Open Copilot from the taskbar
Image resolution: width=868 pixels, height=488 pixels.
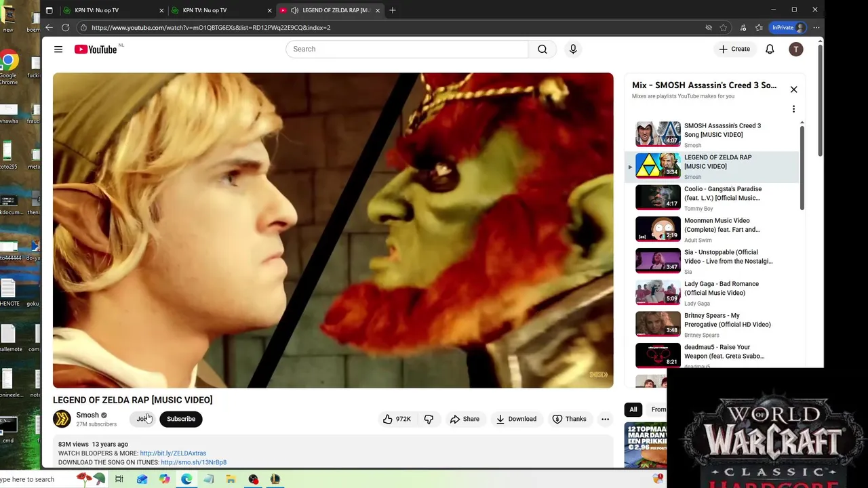pyautogui.click(x=164, y=479)
